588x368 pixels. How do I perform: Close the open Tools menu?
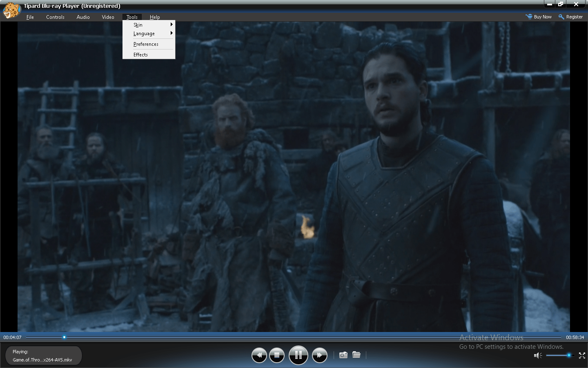(x=132, y=17)
